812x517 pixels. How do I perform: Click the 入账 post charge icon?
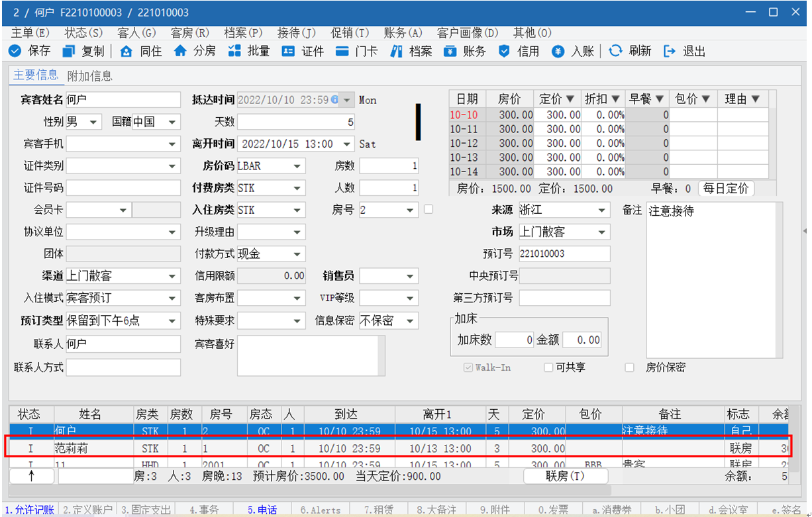(558, 51)
